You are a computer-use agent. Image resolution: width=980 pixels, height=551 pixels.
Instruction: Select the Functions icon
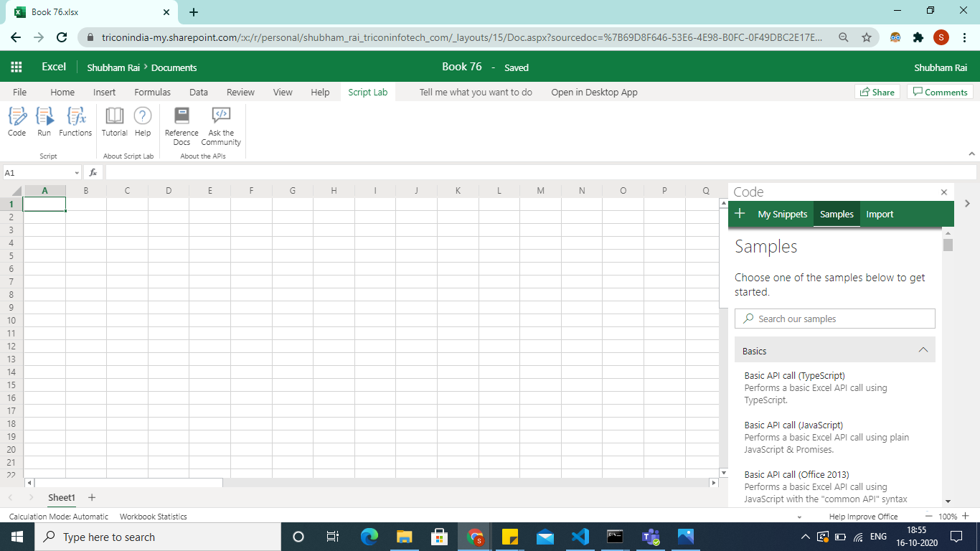(x=75, y=122)
